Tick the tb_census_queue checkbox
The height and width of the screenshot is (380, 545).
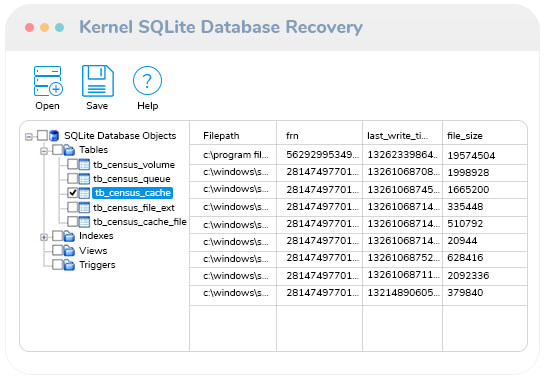point(73,178)
